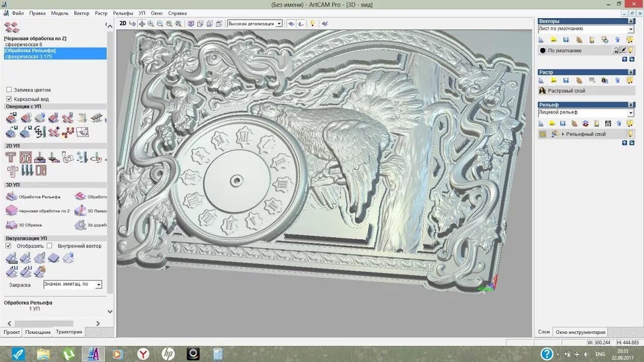
Task: Enable Внутренний вектор checkbox
Action: click(49, 246)
